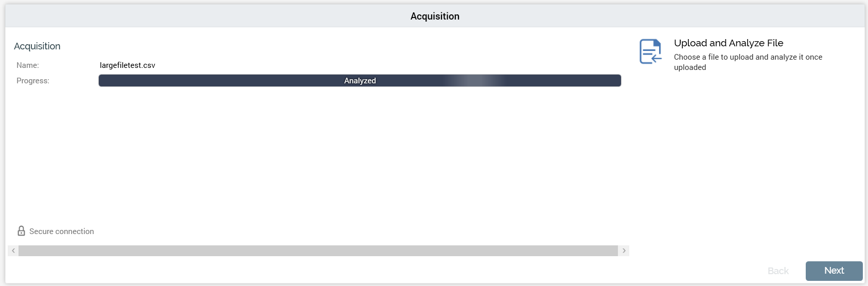Screen dimensions: 868x286
Task: Click the word uploaded in the description
Action: [x=689, y=67]
